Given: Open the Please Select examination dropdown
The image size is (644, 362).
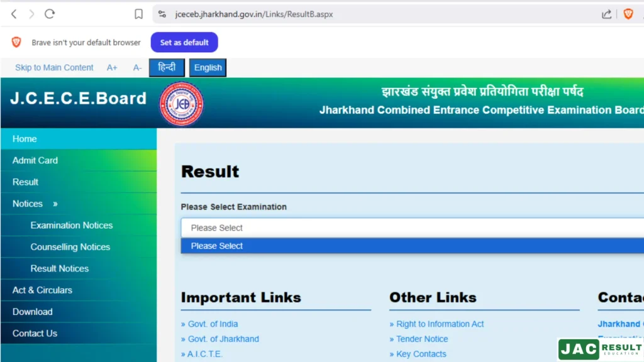Looking at the screenshot, I should tap(413, 228).
